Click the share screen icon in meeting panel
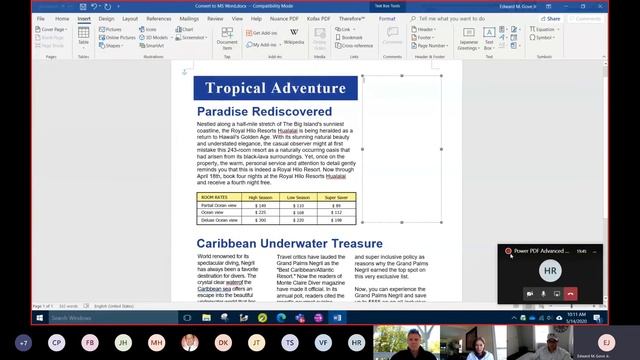This screenshot has width=640, height=360. 557,294
